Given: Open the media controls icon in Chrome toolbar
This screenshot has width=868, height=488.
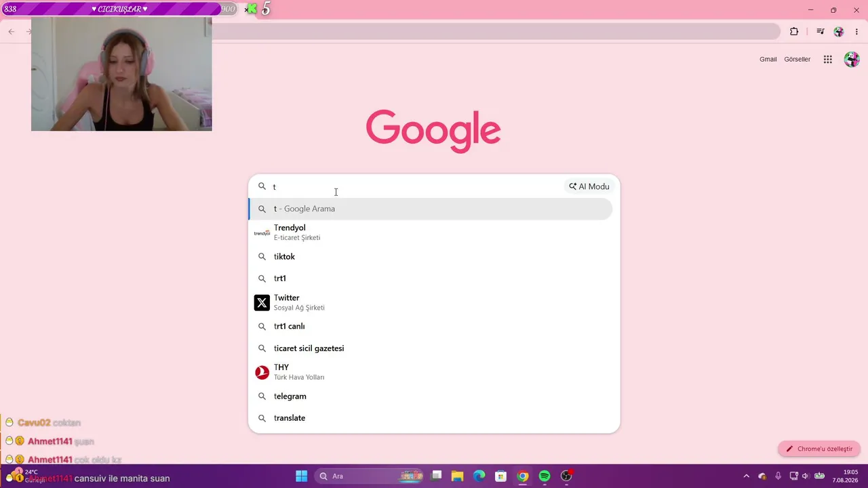Looking at the screenshot, I should 821,31.
